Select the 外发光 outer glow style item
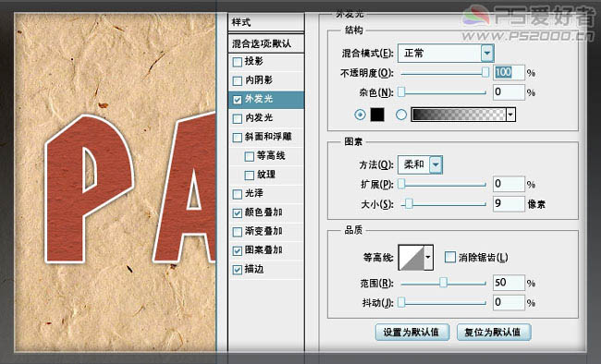601x364 pixels. pyautogui.click(x=266, y=99)
